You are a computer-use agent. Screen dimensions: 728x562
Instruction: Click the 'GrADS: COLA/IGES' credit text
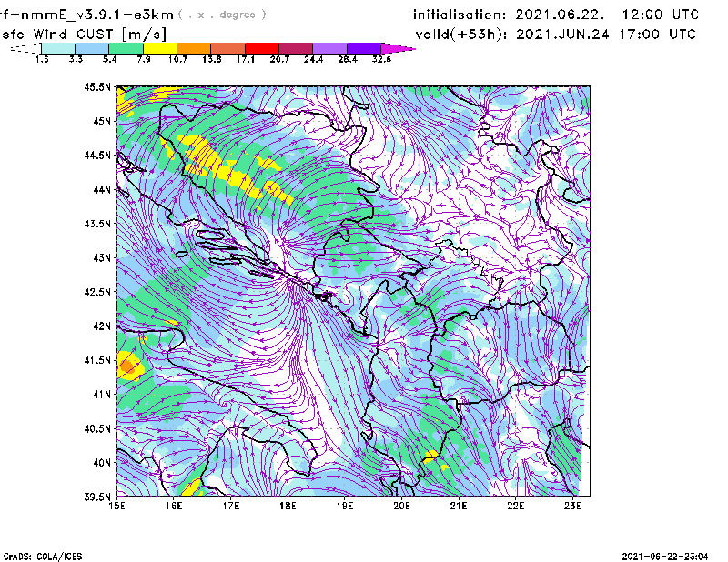click(x=42, y=557)
